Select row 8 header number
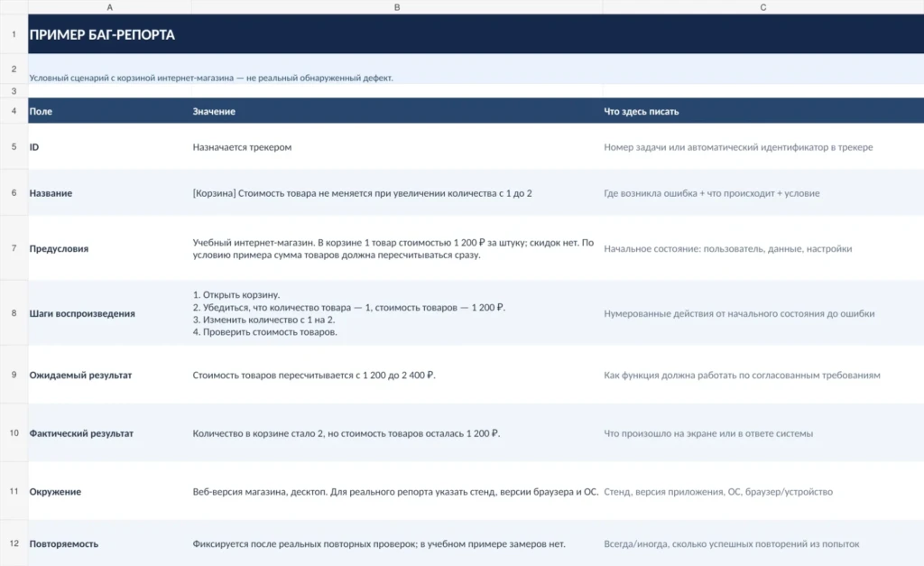The image size is (924, 566). coord(14,313)
